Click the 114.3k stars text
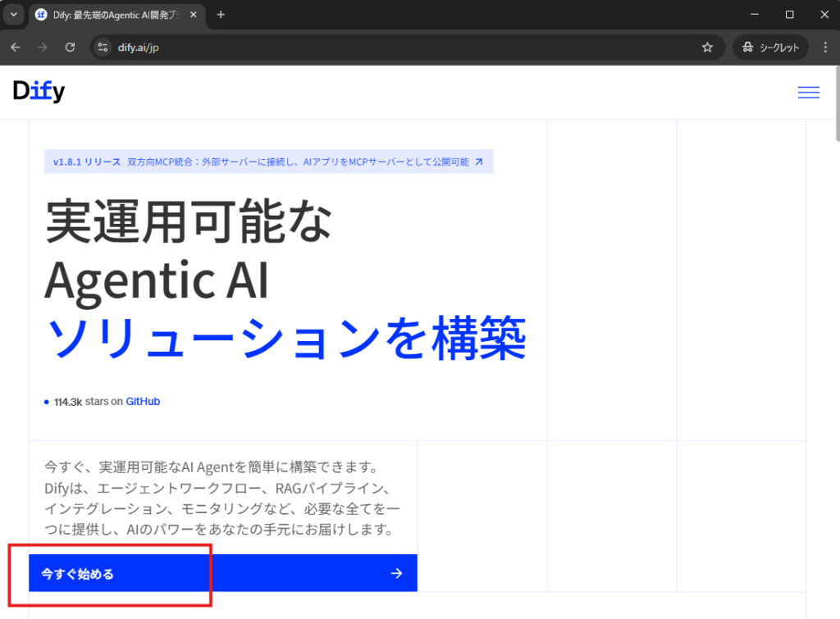The width and height of the screenshot is (840, 619). pyautogui.click(x=89, y=402)
